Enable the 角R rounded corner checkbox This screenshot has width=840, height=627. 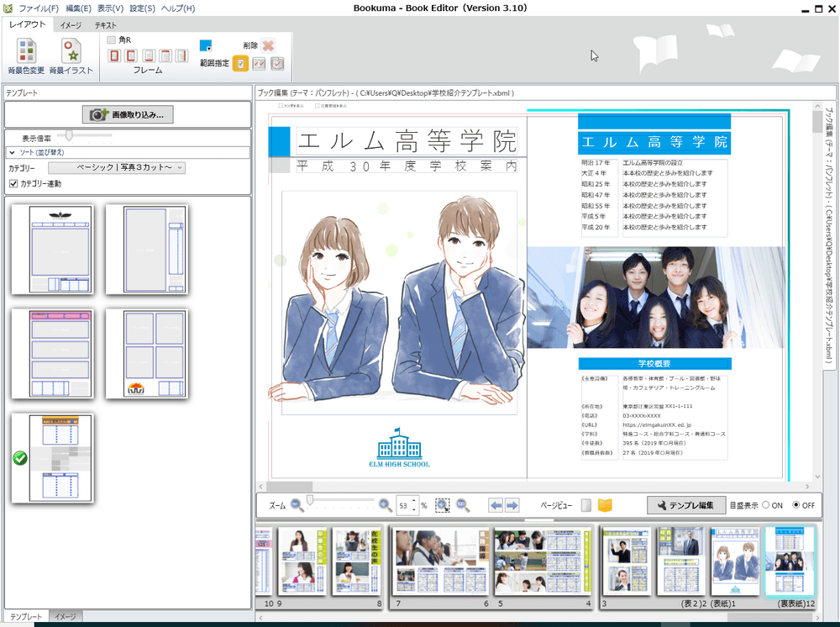[112, 40]
